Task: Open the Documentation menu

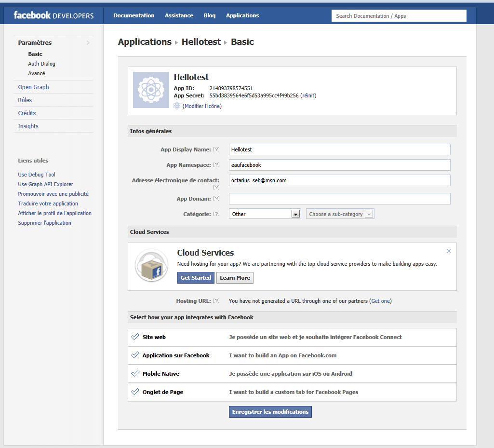Action: coord(134,15)
